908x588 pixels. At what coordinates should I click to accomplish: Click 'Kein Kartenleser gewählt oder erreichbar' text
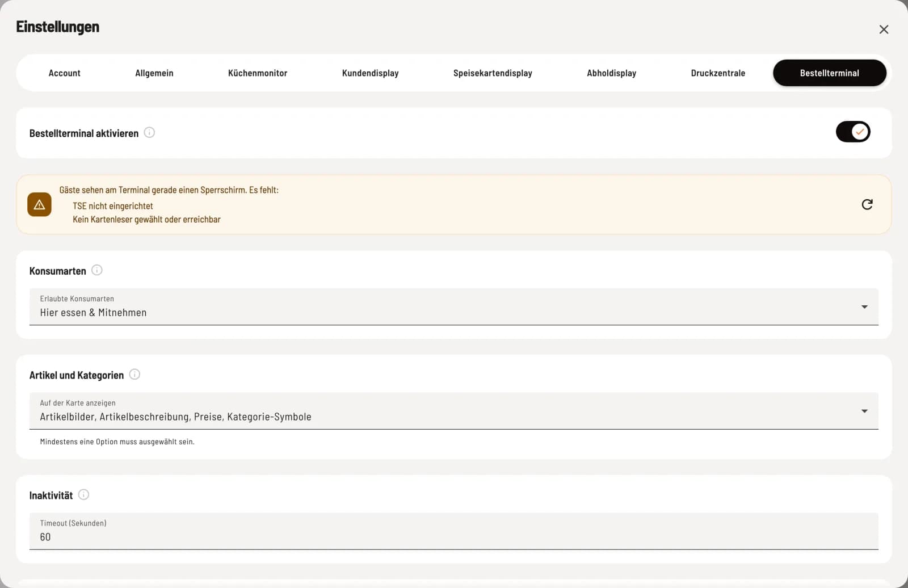click(146, 220)
